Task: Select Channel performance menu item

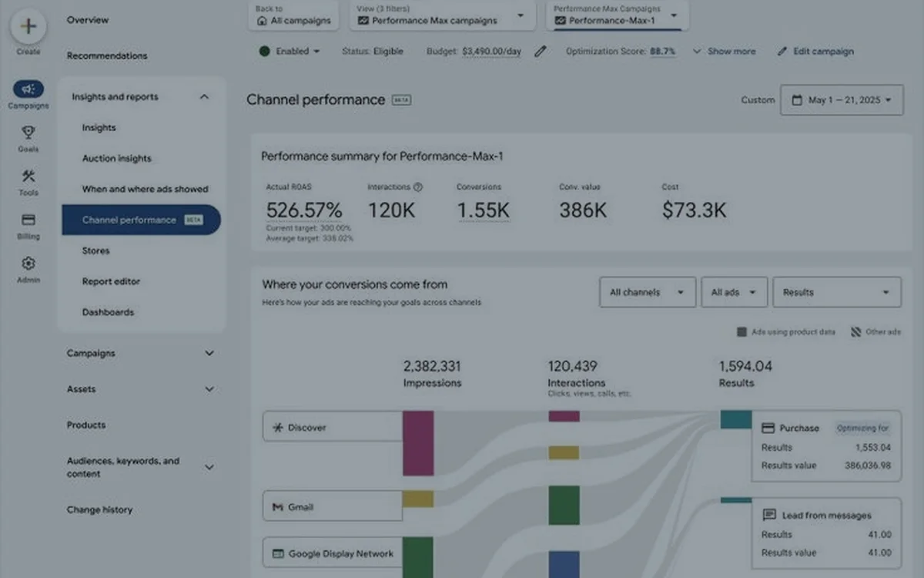Action: coord(142,220)
